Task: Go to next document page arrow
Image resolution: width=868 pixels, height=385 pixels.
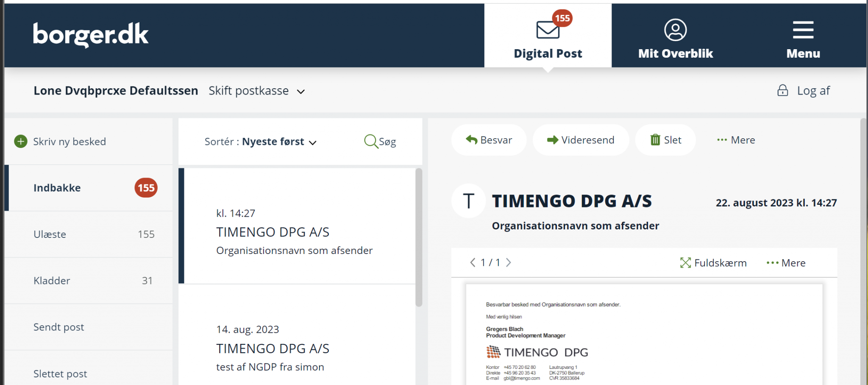Action: [x=509, y=263]
